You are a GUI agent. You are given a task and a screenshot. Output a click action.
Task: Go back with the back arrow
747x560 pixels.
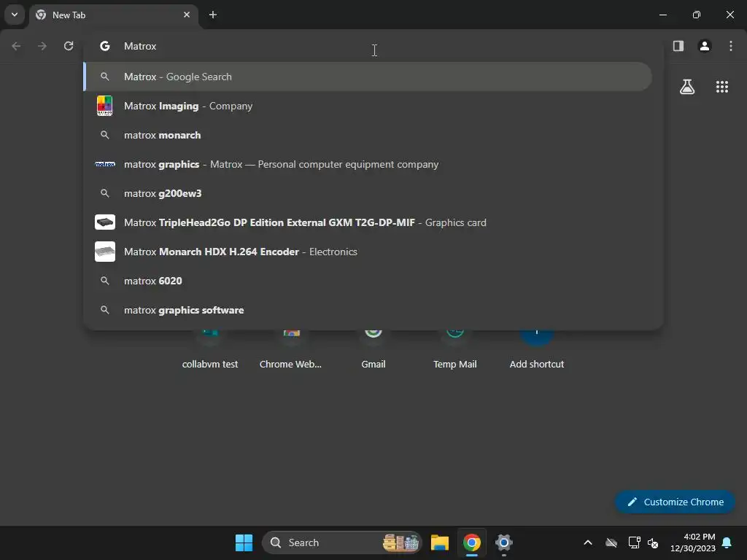click(x=16, y=46)
